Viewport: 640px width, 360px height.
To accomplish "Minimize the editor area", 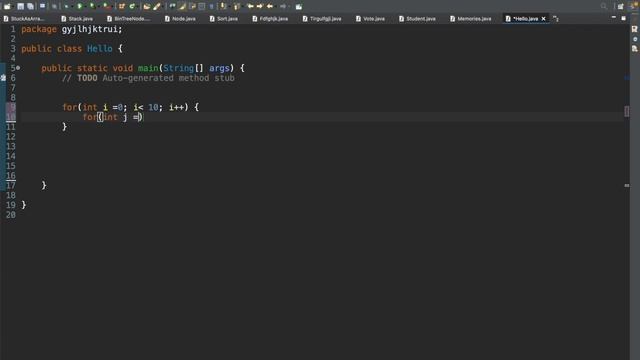I will (613, 18).
